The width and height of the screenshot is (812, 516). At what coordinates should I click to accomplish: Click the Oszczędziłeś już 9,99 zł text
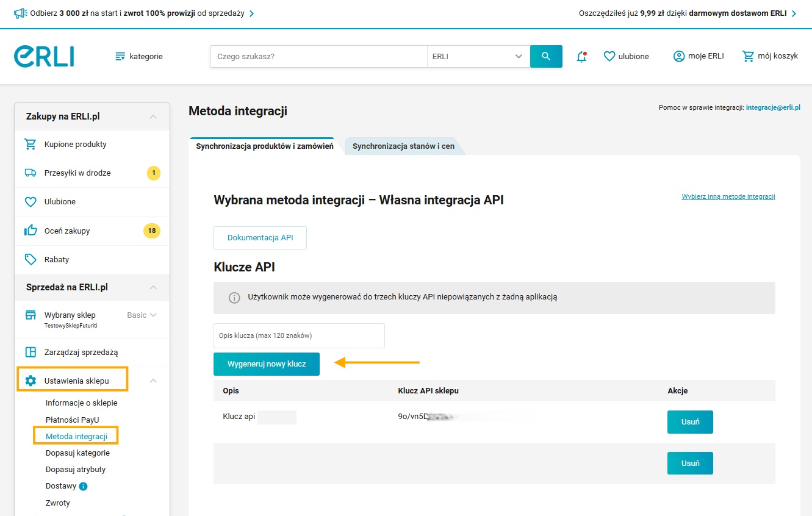coord(620,13)
